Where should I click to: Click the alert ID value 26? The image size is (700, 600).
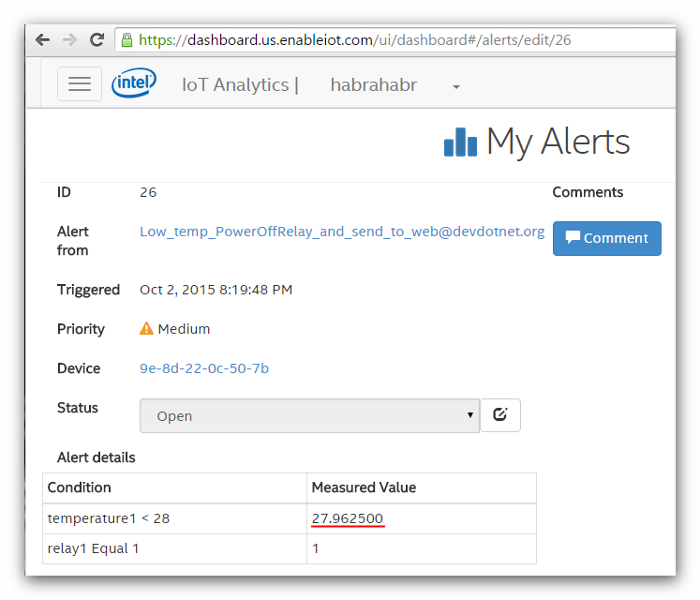[x=148, y=192]
